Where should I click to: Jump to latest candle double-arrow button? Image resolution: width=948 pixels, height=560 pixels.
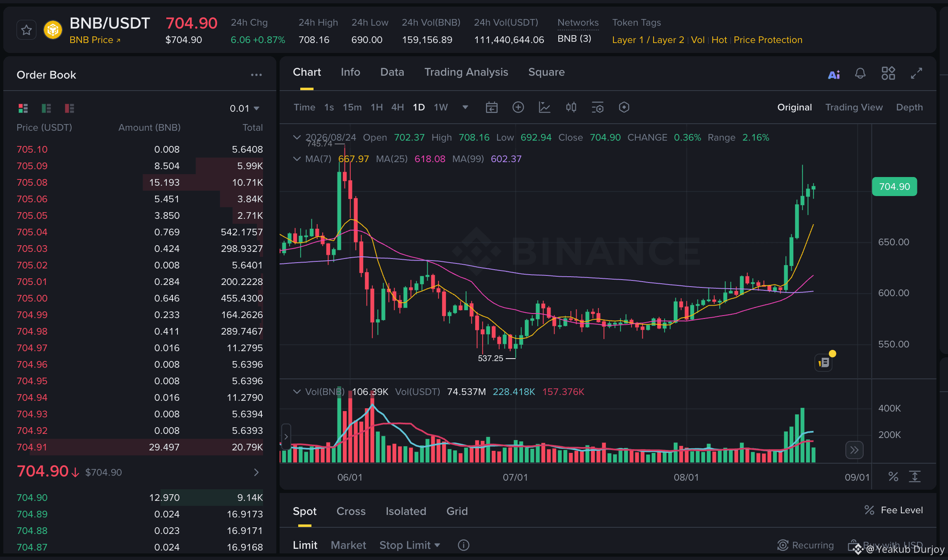click(855, 450)
